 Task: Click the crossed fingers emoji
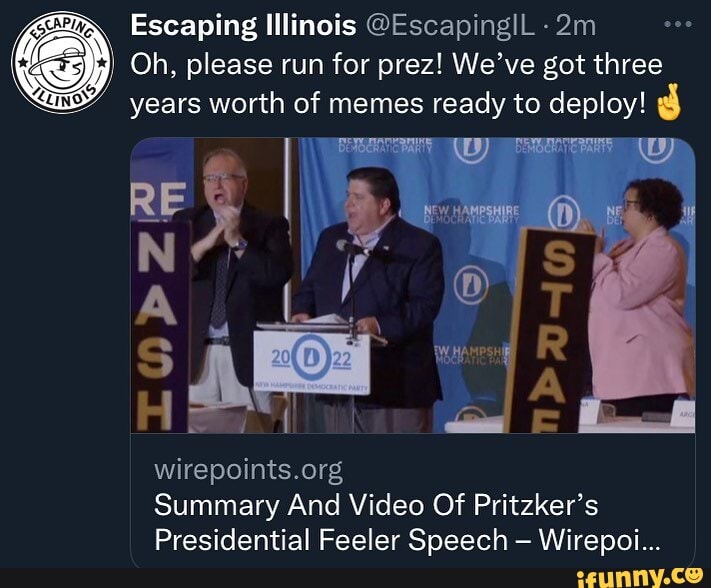(x=669, y=102)
